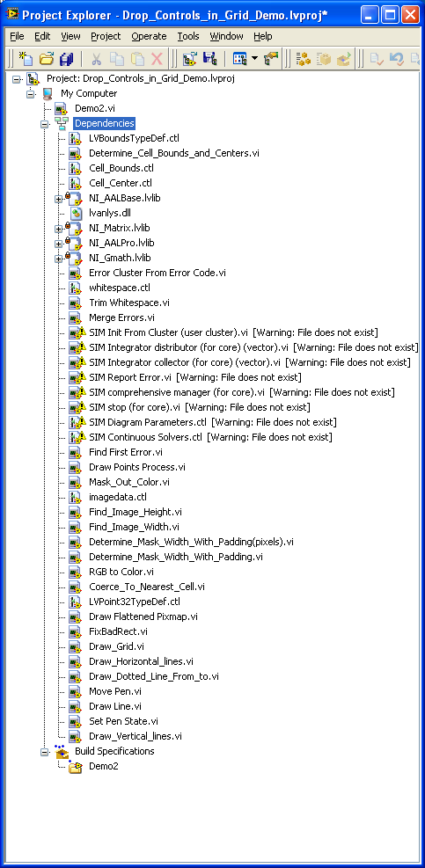Open the Filter View dropdown arrow
The image size is (425, 868).
pyautogui.click(x=254, y=59)
